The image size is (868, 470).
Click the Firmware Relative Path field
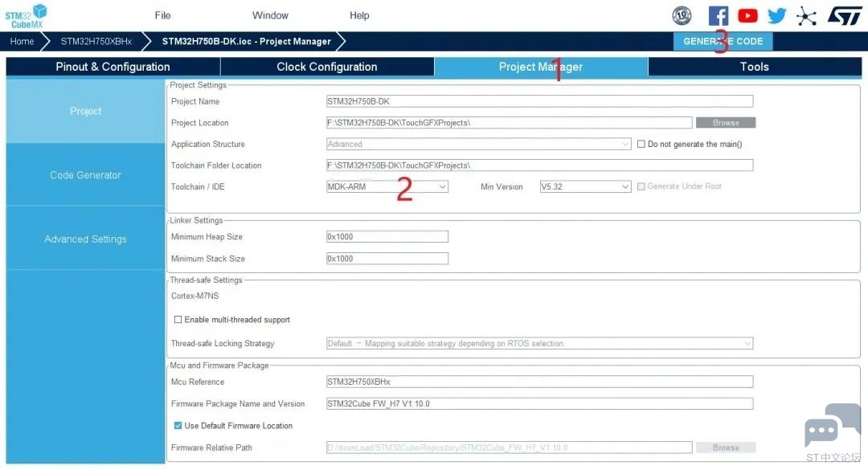tap(510, 448)
